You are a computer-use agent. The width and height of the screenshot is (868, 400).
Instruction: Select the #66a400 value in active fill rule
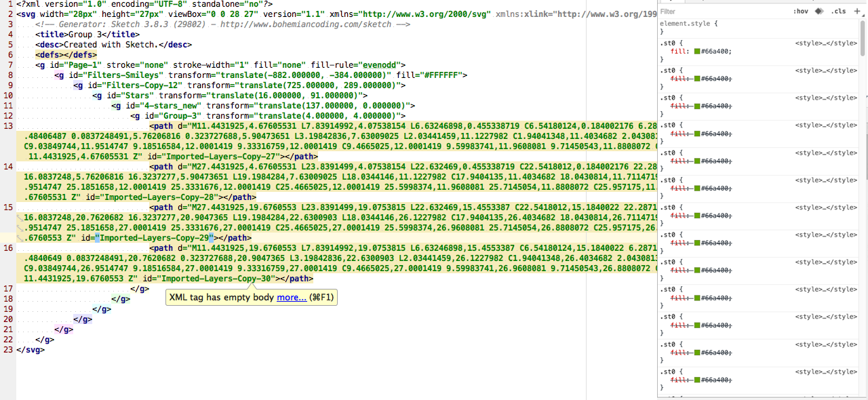pyautogui.click(x=716, y=51)
